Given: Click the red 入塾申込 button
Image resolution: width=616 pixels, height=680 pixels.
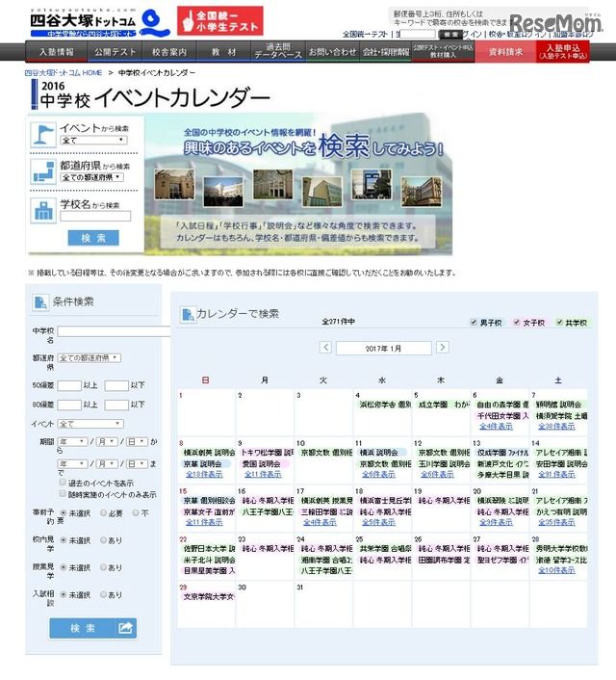Looking at the screenshot, I should click(x=563, y=52).
